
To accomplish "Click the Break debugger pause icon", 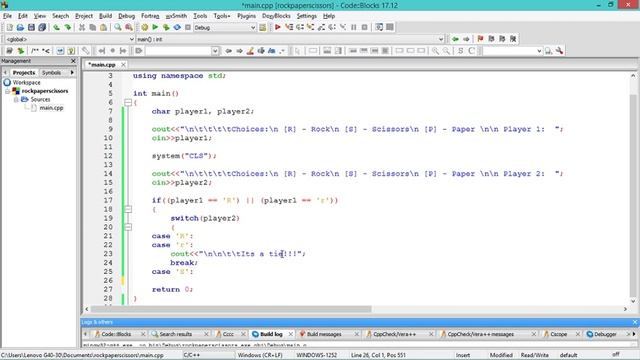I will (x=353, y=27).
